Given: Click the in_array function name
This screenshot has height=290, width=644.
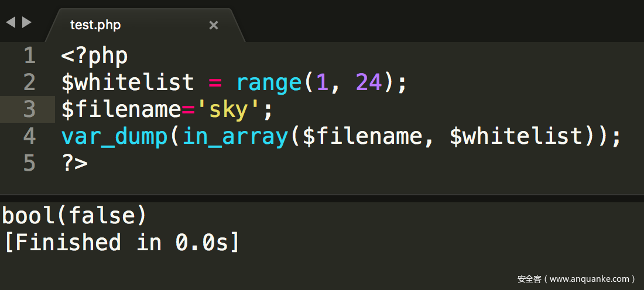Looking at the screenshot, I should (x=234, y=136).
